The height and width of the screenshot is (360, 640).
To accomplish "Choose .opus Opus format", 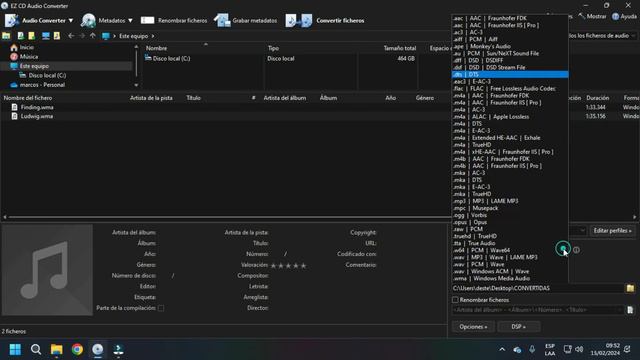I will point(510,222).
